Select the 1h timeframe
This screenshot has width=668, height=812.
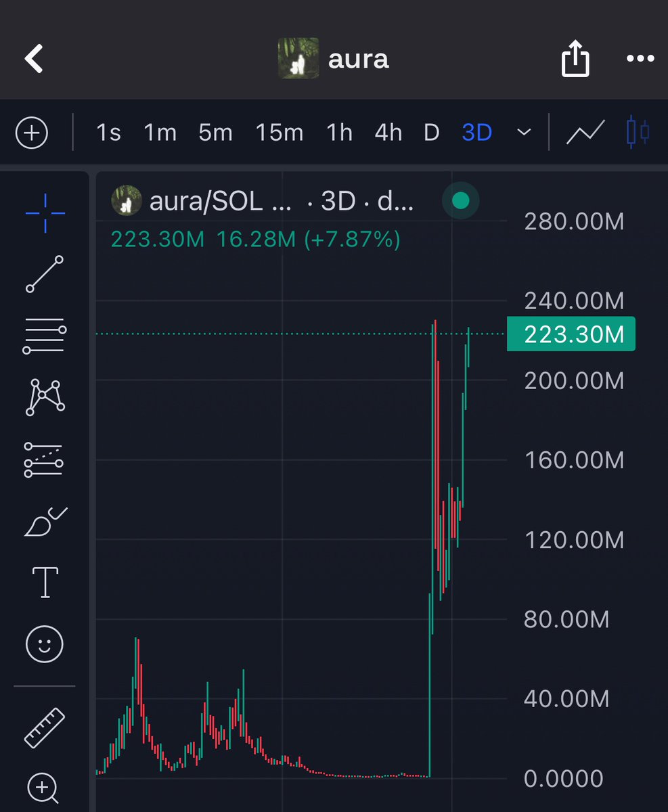pos(339,133)
